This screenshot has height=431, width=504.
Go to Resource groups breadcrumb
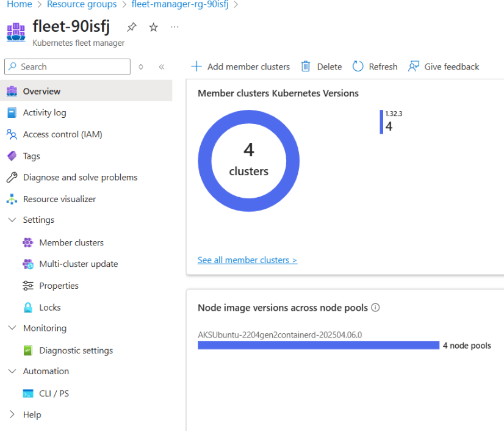(x=82, y=4)
